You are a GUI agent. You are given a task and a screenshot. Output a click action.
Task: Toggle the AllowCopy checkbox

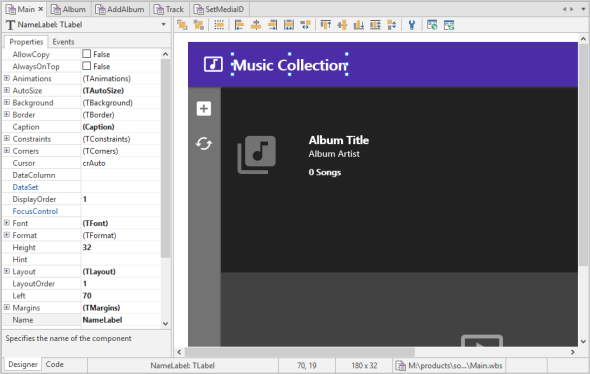(87, 54)
